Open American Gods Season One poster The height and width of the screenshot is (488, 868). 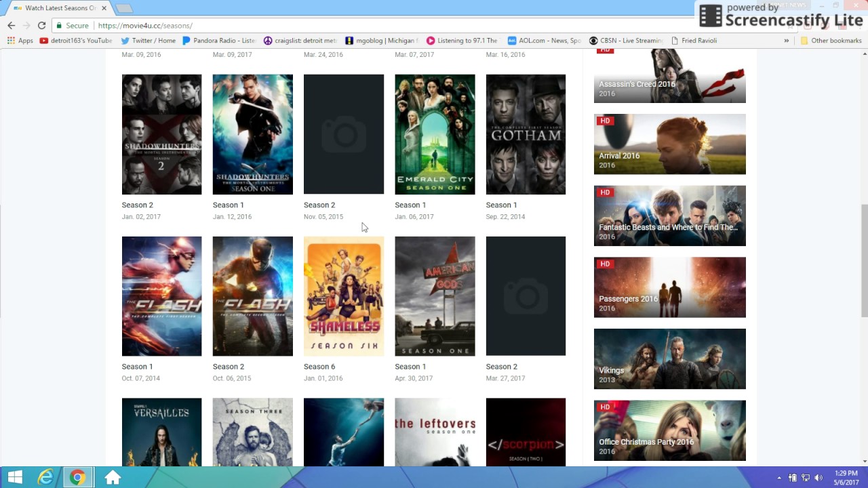(435, 296)
